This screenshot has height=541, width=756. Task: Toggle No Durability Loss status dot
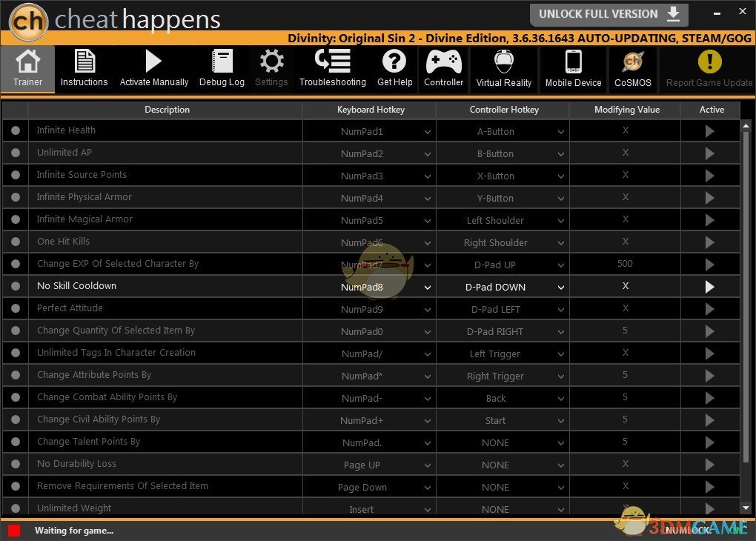pyautogui.click(x=16, y=464)
